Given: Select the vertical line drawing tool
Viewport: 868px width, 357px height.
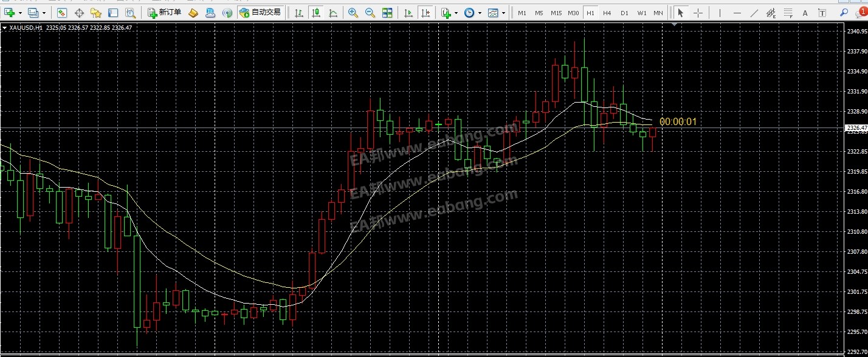Looking at the screenshot, I should coord(720,13).
